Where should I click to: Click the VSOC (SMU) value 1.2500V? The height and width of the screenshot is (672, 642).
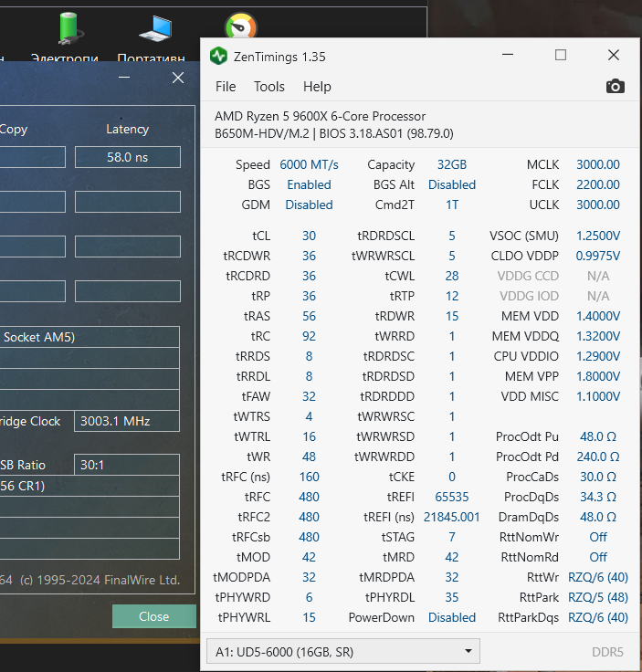pyautogui.click(x=598, y=236)
